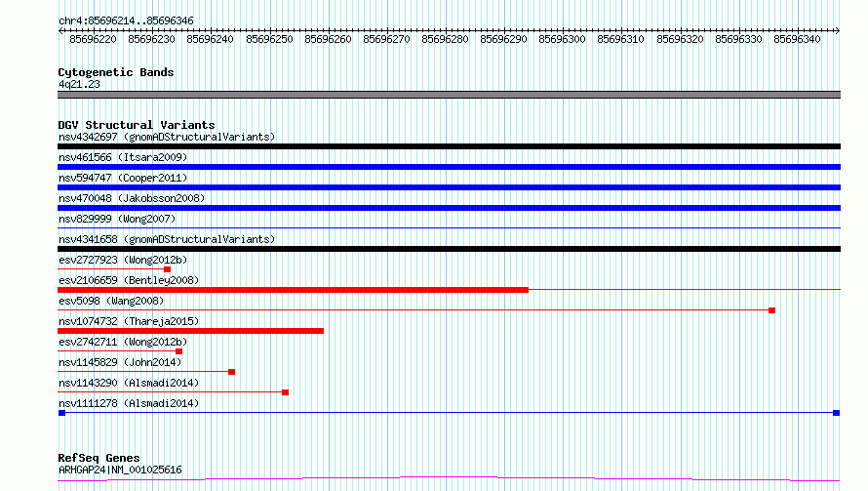Click the chr4:85696214..85696346 region label
868x491 pixels.
126,21
